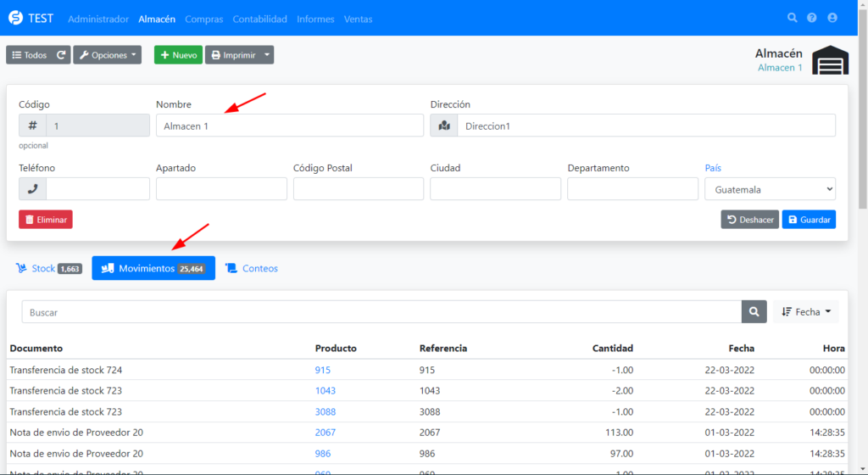Click the magnifier icon in top navbar
868x475 pixels.
coord(793,18)
